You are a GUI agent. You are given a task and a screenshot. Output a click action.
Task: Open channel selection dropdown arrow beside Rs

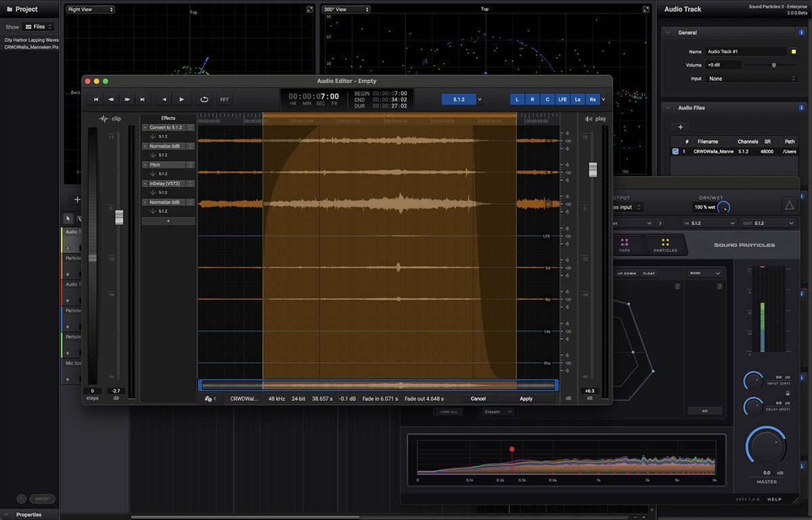[x=603, y=100]
